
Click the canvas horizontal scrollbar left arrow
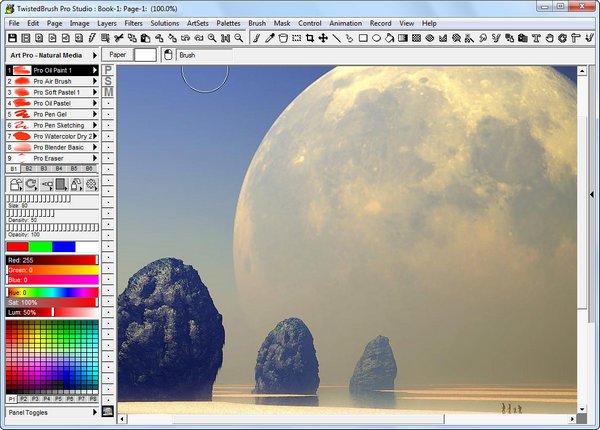pos(122,419)
